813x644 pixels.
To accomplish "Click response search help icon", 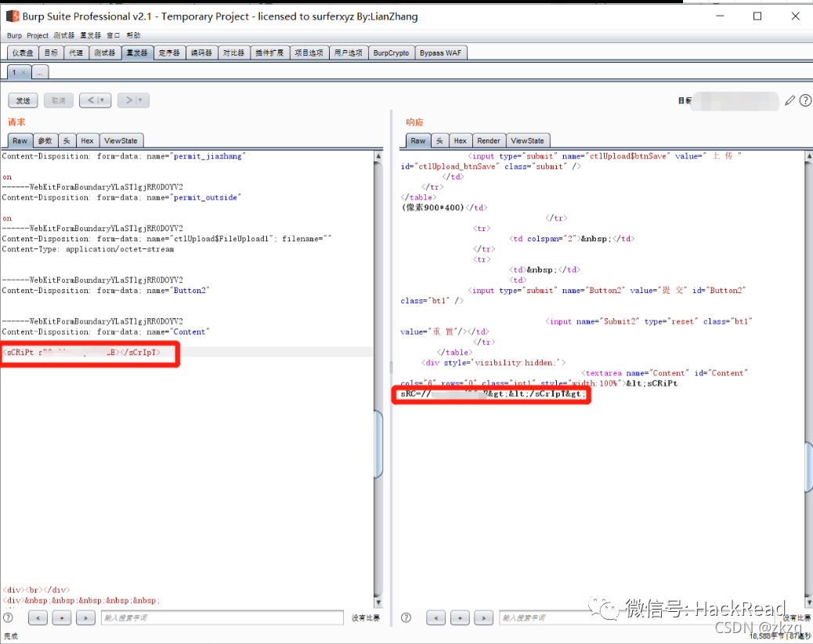I will click(x=406, y=617).
